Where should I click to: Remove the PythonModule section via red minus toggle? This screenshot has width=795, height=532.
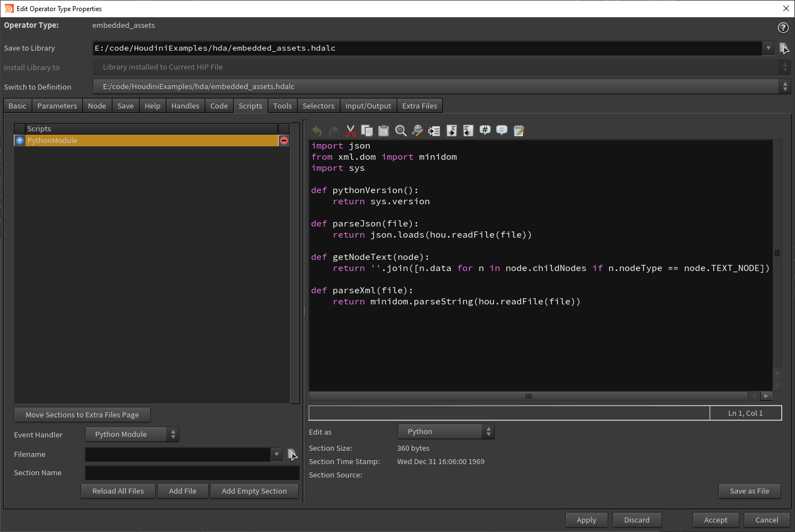[x=284, y=140]
